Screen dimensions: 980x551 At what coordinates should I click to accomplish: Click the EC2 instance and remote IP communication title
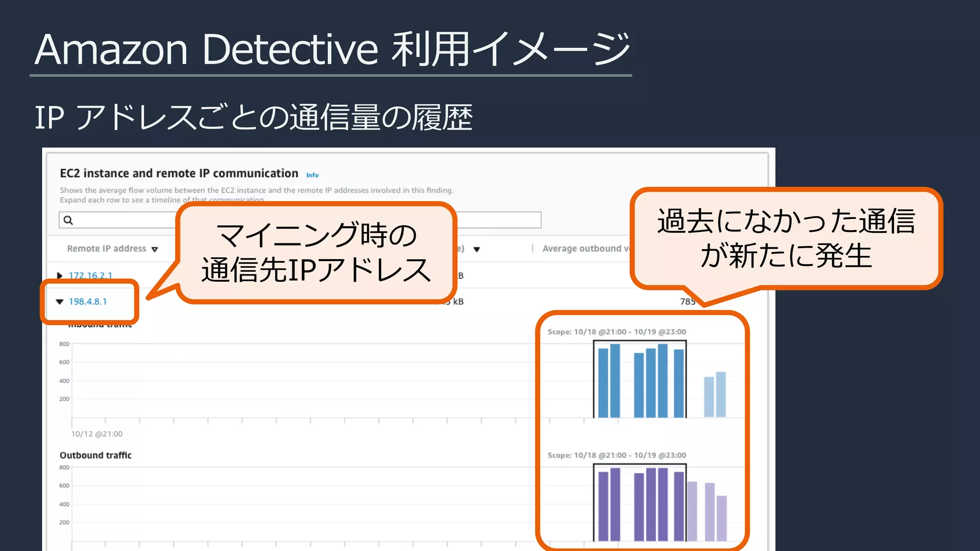179,173
